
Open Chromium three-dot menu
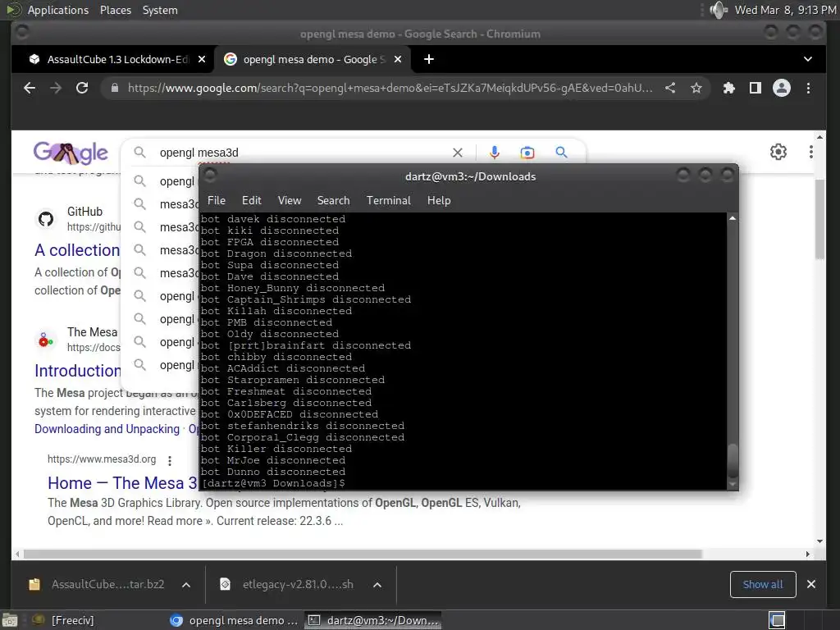tap(808, 88)
